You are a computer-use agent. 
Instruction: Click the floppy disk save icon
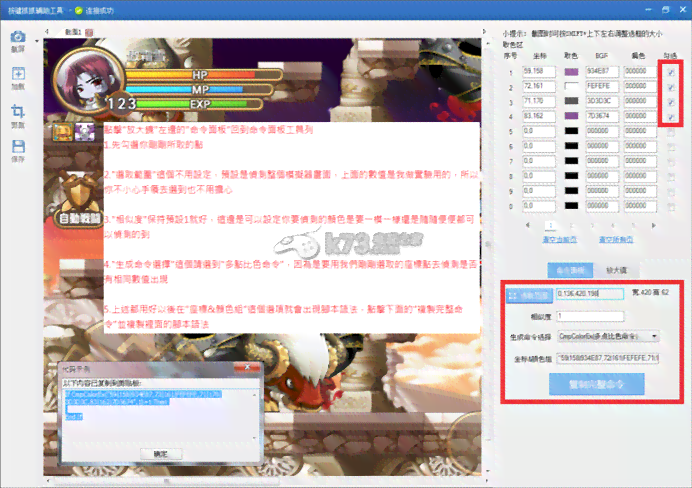[x=18, y=146]
